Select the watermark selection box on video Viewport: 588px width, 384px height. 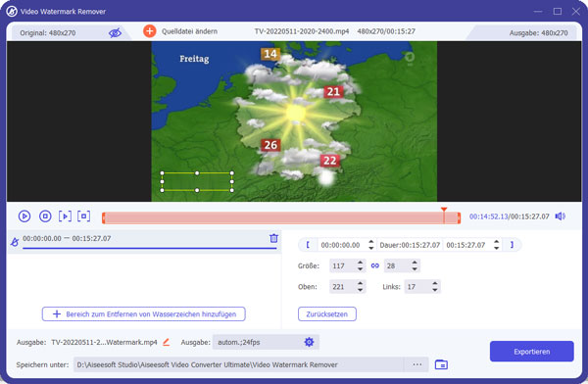[x=197, y=182]
